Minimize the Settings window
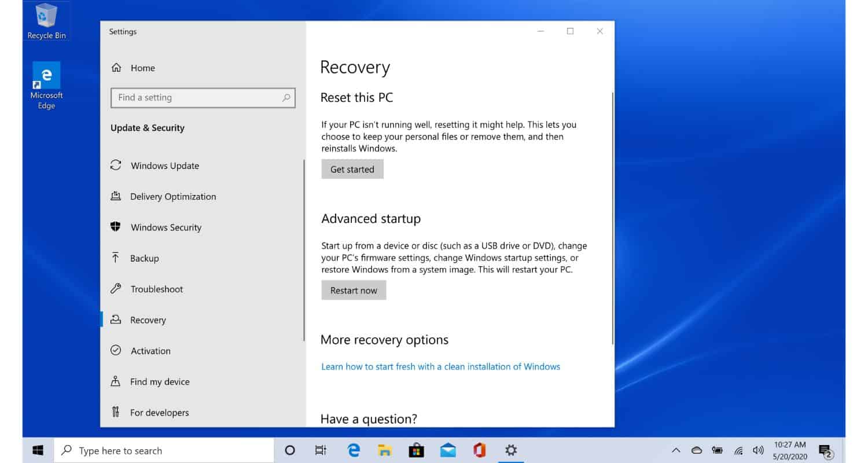Viewport: 868px width, 463px height. [x=540, y=31]
